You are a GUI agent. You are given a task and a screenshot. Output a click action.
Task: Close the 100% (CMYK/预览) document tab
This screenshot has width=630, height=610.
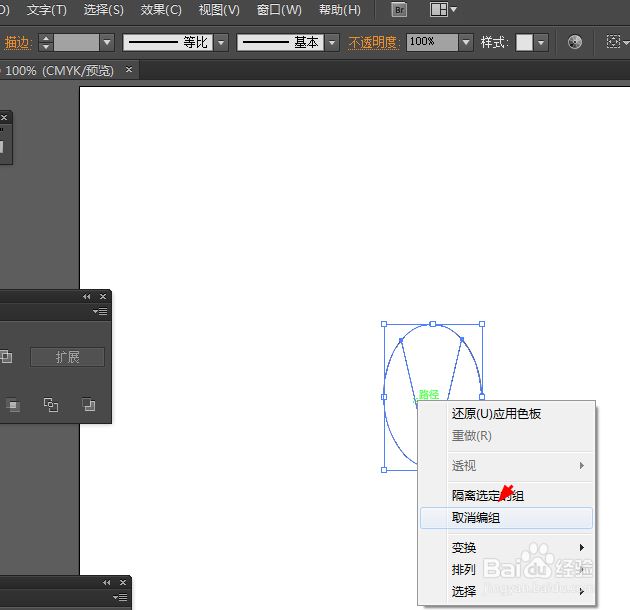coord(129,70)
